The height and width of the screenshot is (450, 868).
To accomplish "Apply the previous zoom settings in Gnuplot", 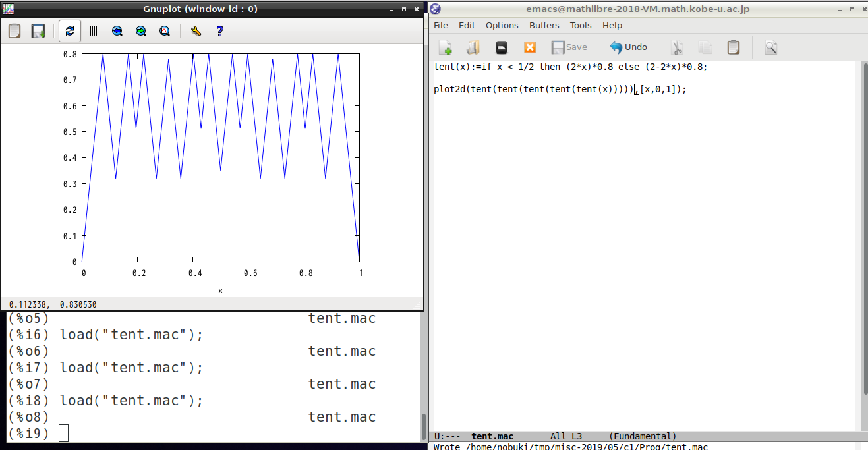I will pos(117,31).
